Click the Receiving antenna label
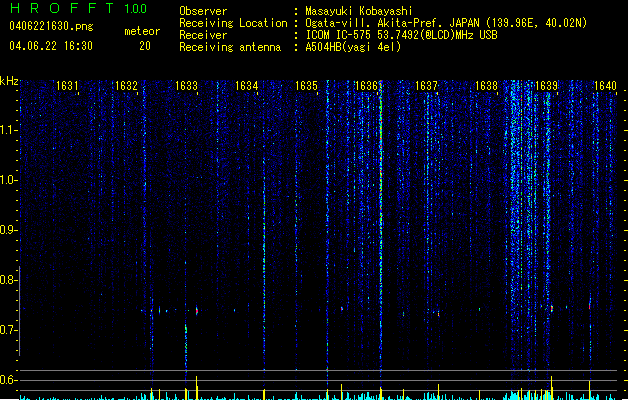This screenshot has height=400, width=629. click(230, 47)
